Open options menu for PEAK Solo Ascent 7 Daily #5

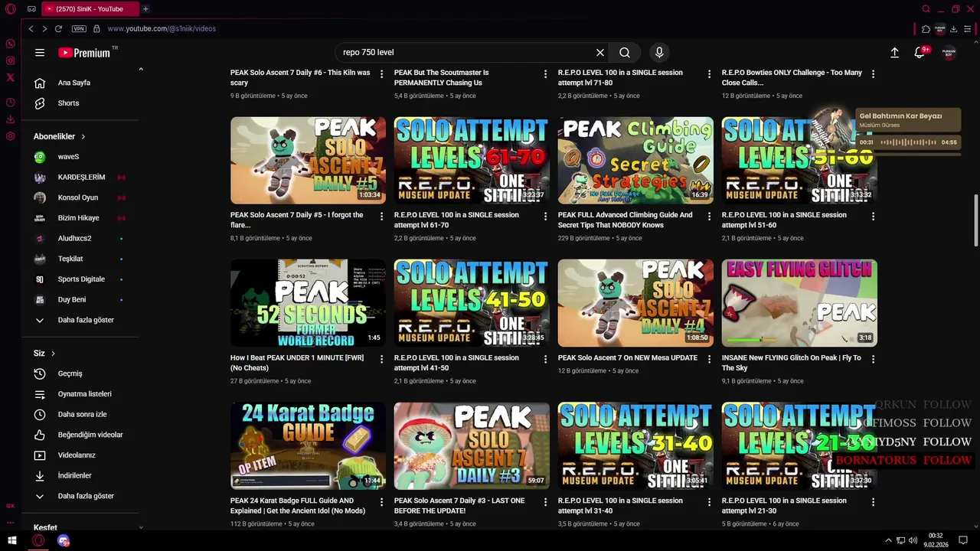381,217
